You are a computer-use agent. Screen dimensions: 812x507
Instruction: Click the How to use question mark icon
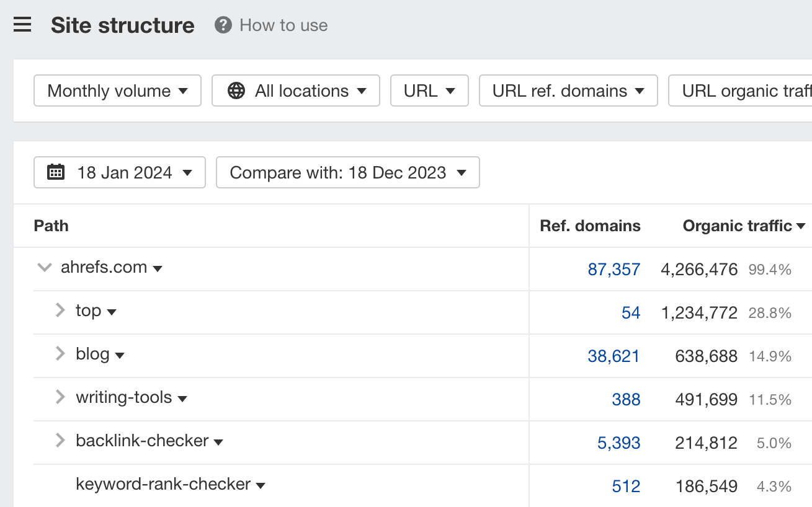tap(223, 25)
